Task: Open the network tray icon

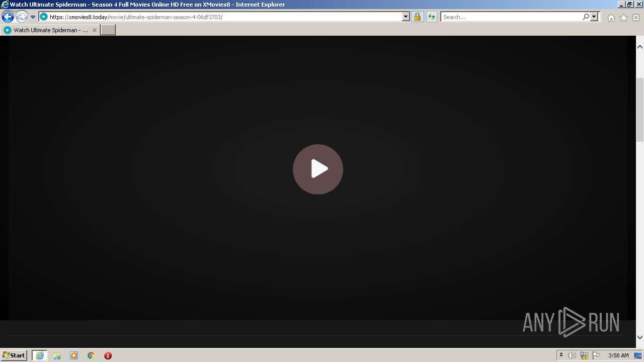Action: point(584,355)
